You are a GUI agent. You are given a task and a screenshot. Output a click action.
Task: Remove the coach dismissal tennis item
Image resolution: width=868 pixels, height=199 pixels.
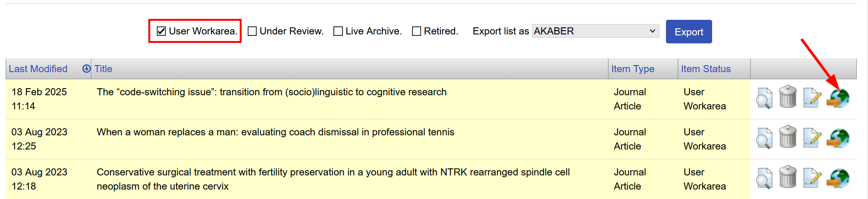[x=787, y=137]
